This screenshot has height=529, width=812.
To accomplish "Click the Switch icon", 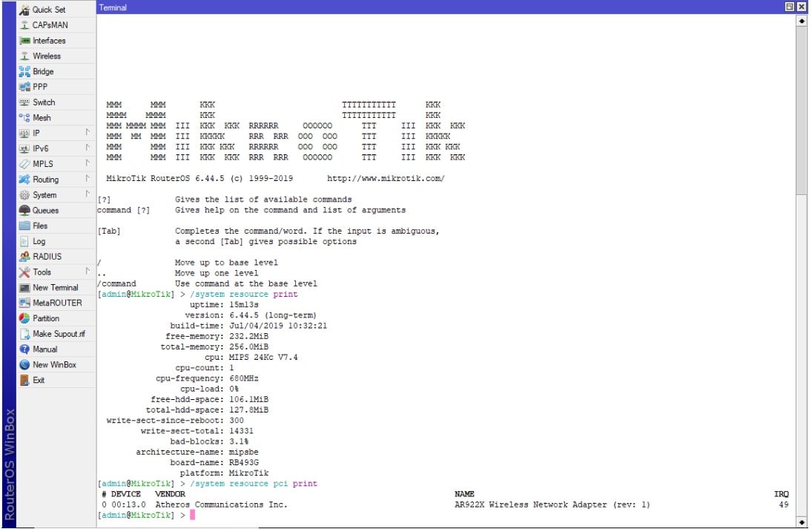I will (24, 102).
